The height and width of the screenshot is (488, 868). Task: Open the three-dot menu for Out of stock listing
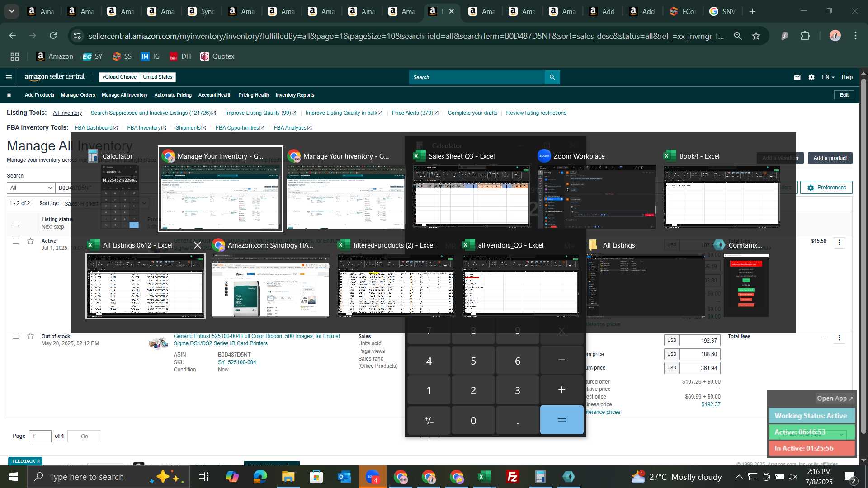pos(840,338)
